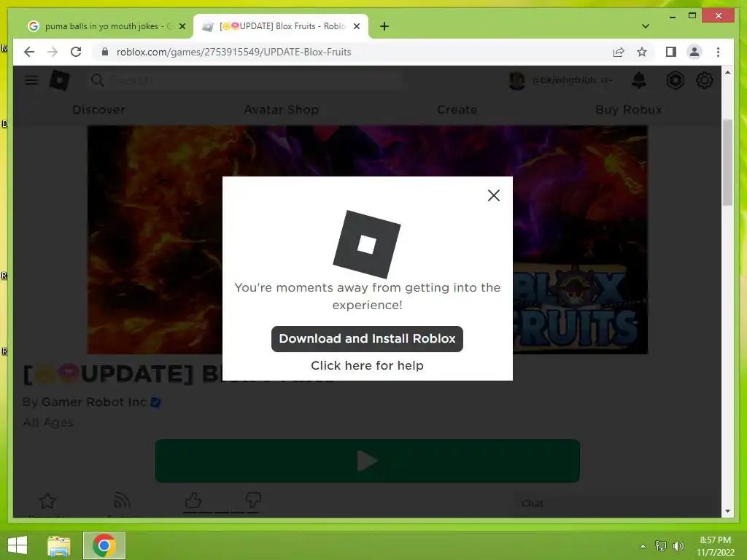Click the page vertical scrollbar thumb
Screen dimensions: 747x560
727,162
